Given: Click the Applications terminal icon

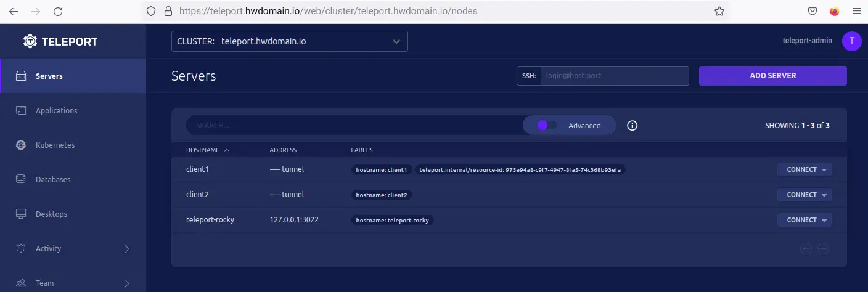Looking at the screenshot, I should pyautogui.click(x=21, y=111).
